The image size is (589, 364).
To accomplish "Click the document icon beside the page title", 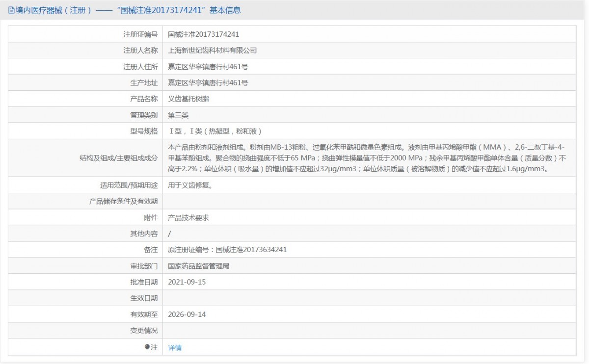I will click(11, 10).
